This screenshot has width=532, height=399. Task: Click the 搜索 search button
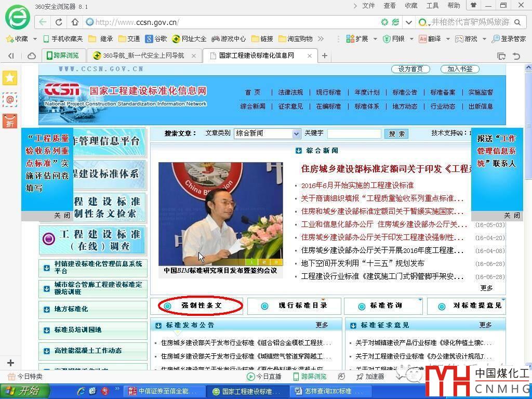396,134
